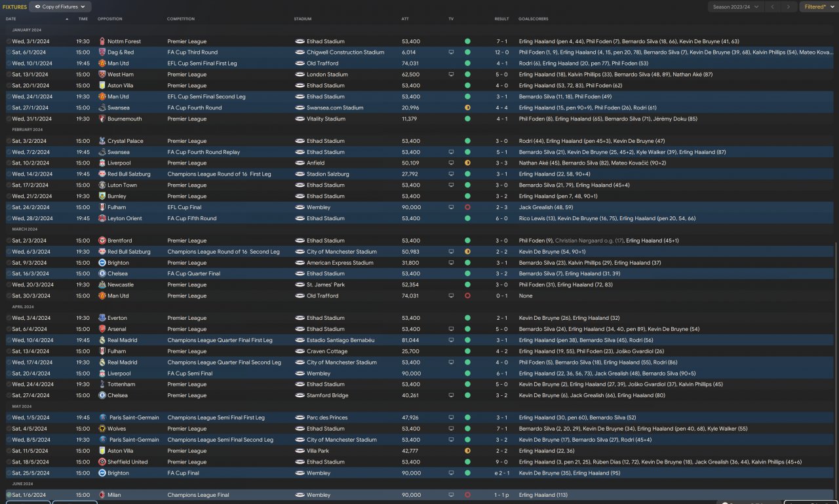This screenshot has height=504, width=839.
Task: Click the stadium icon beside Vitality Stadium
Action: (300, 119)
